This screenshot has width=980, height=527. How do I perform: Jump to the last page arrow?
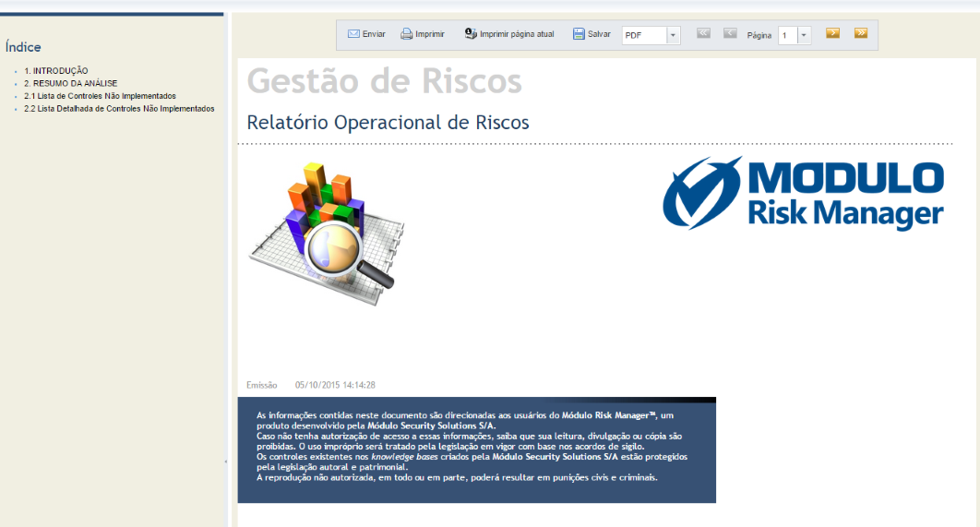861,33
